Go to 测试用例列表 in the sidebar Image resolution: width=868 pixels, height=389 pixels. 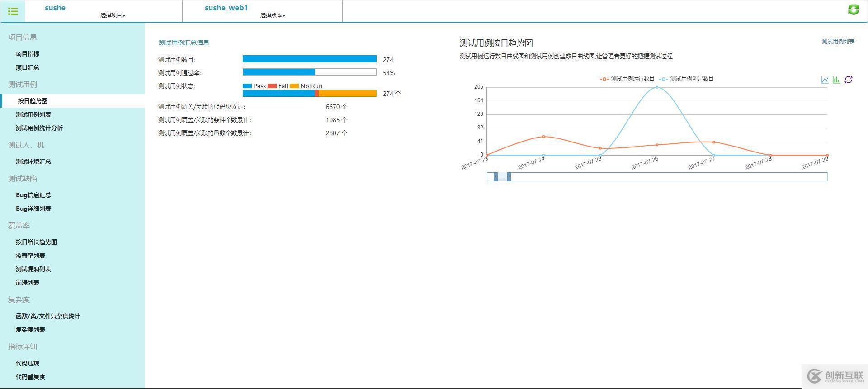click(x=33, y=114)
